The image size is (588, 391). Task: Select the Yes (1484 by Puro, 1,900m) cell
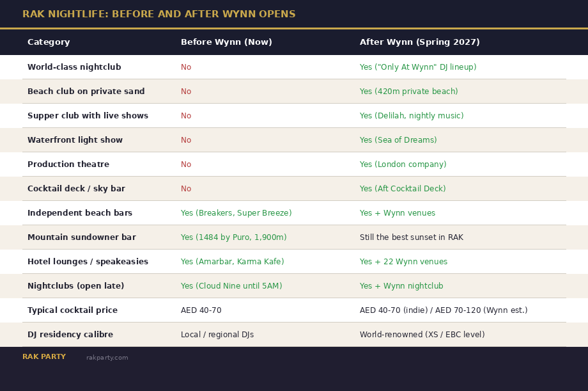coord(233,237)
